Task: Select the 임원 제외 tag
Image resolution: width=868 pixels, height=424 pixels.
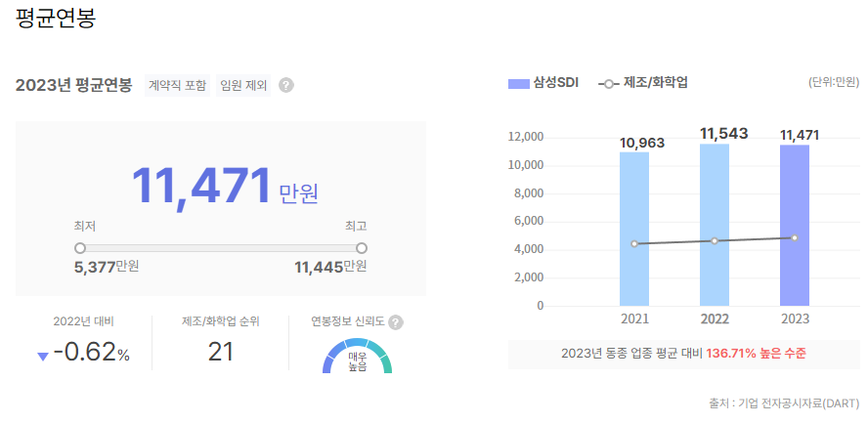Action: [x=243, y=86]
